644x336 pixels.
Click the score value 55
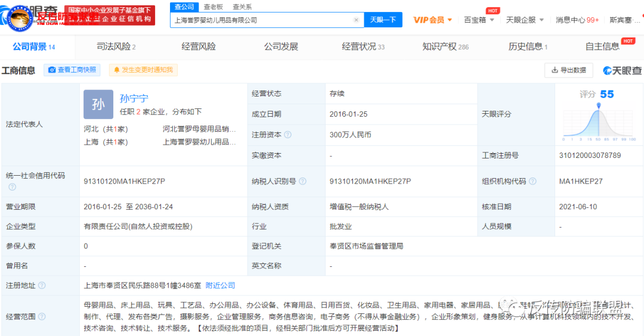606,94
